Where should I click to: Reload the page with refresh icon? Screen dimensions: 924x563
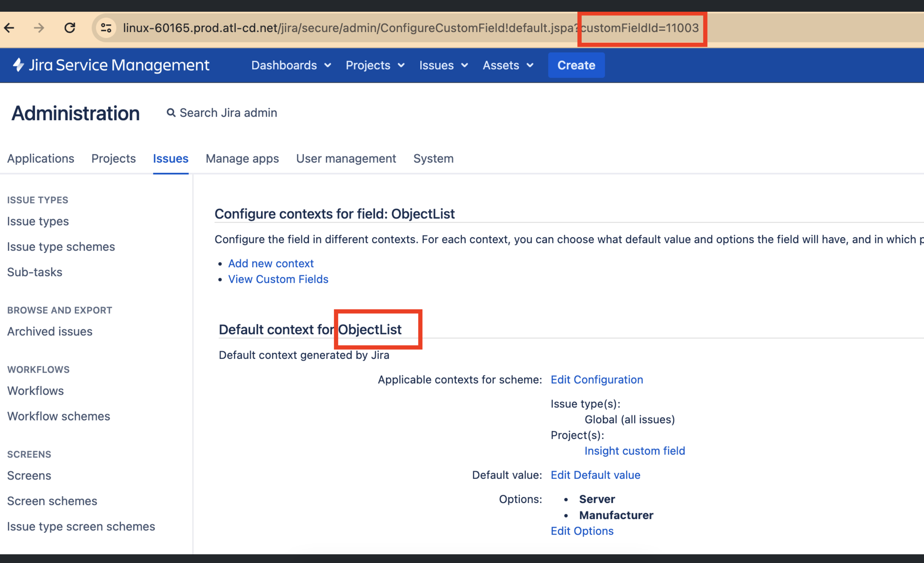(x=70, y=28)
